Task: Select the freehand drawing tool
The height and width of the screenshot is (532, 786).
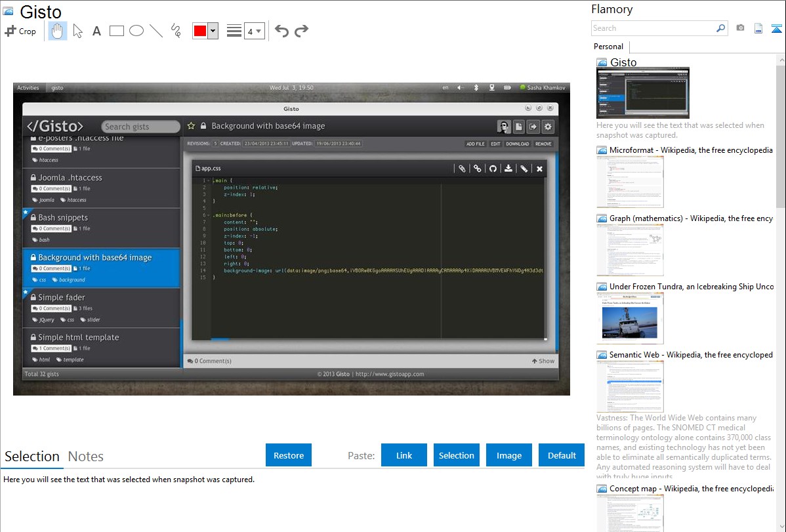Action: pyautogui.click(x=176, y=31)
